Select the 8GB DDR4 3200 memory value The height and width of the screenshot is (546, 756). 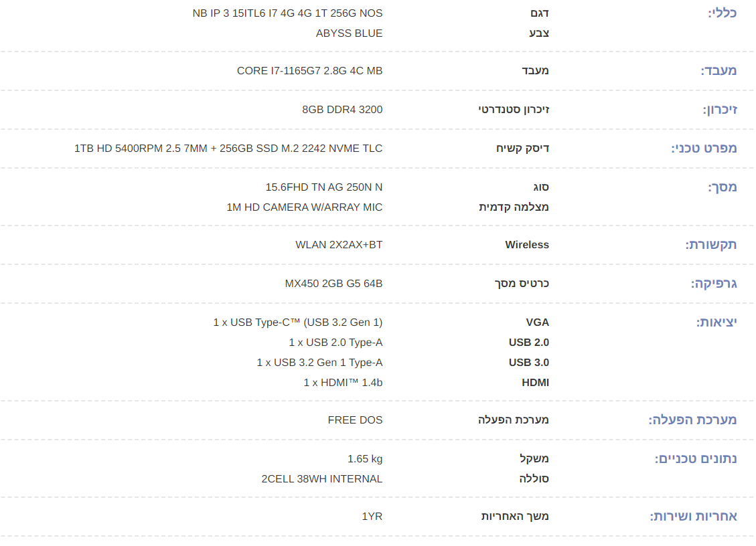click(342, 110)
